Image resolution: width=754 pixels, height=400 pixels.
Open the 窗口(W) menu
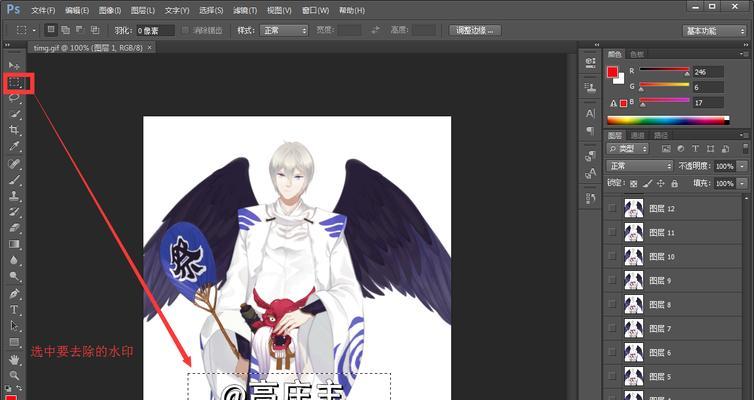[x=315, y=10]
